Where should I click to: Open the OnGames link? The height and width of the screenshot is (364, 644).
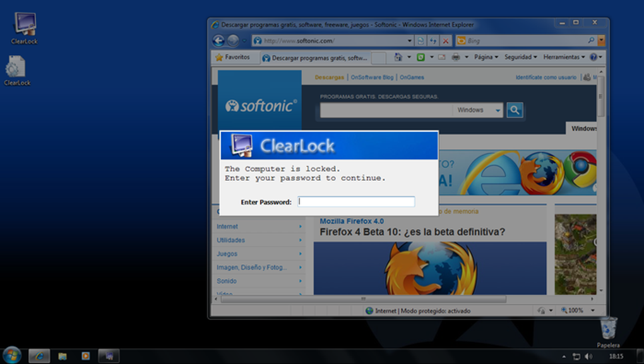[x=412, y=77]
